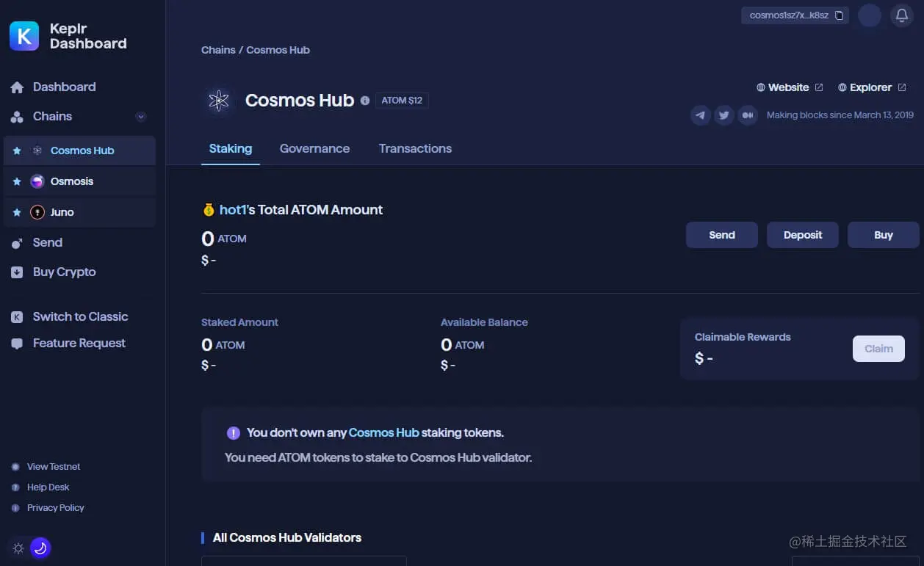The image size is (924, 566).
Task: Open View Testnet link
Action: point(46,466)
